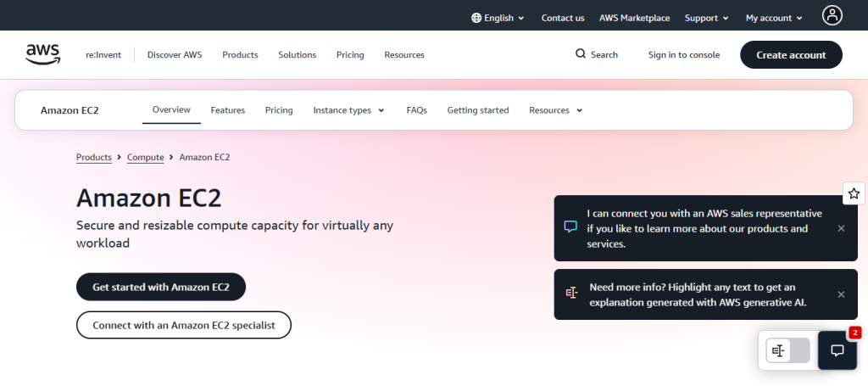Click the AI explain icon in notification

click(x=572, y=293)
